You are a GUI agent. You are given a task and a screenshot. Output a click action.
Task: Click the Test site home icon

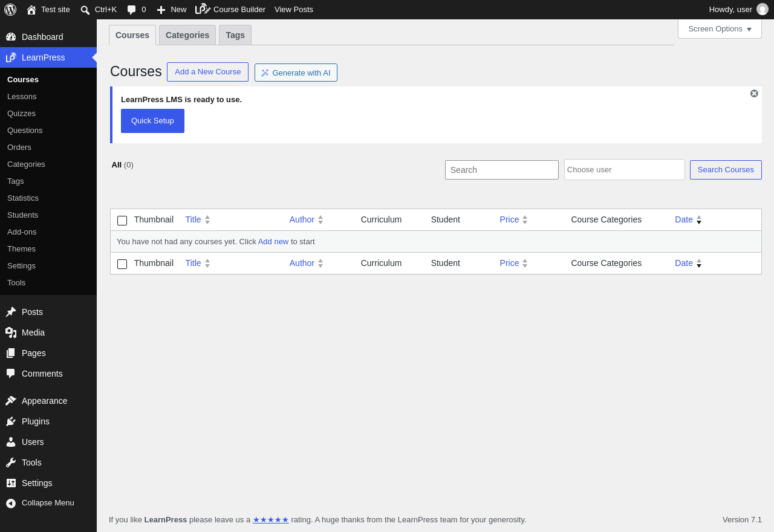(31, 10)
